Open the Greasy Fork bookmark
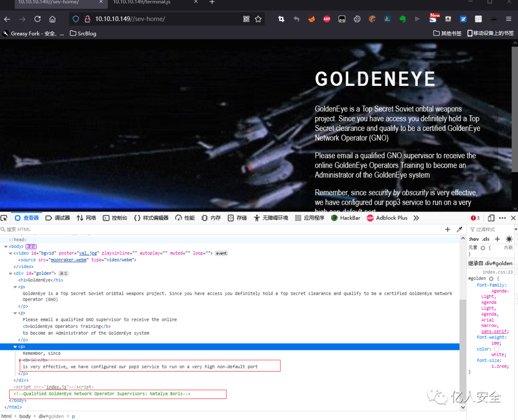 [x=34, y=34]
